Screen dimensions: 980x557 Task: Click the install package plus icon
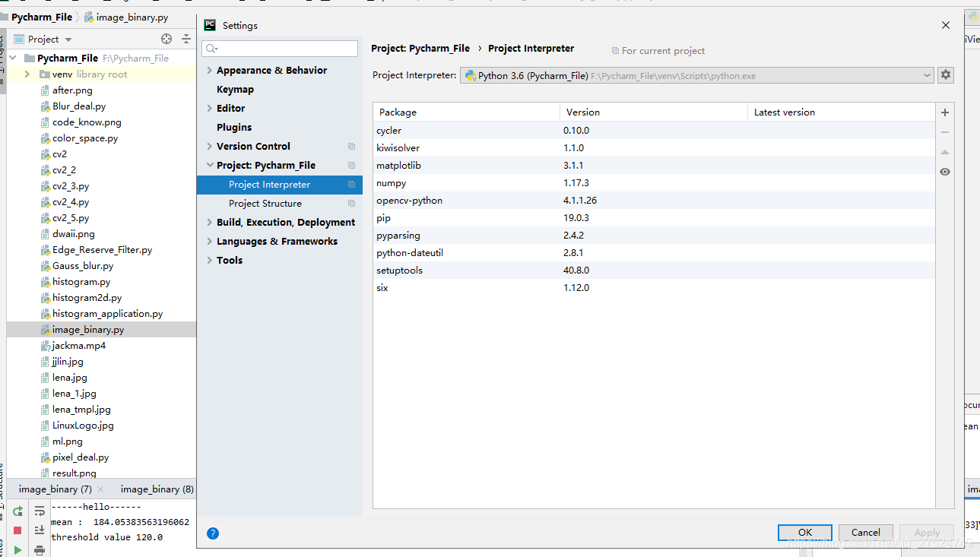pyautogui.click(x=944, y=112)
